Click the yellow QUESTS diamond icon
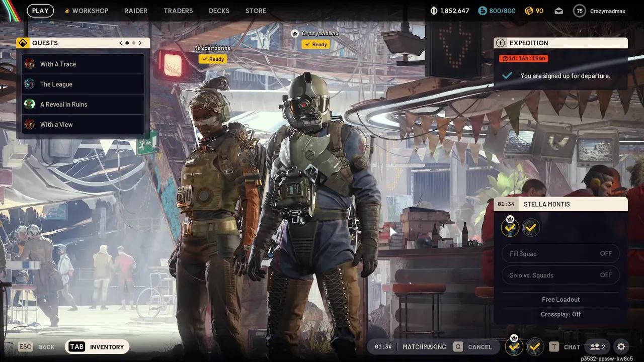The height and width of the screenshot is (362, 644). [x=22, y=43]
